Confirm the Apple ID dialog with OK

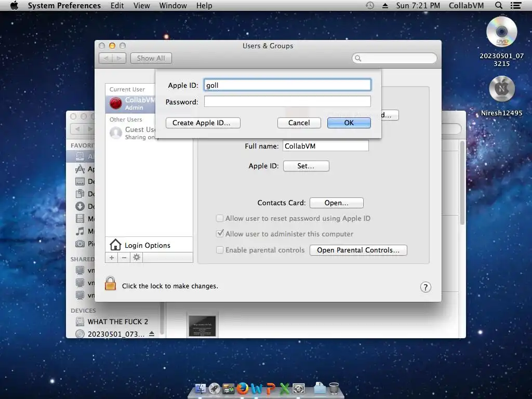(x=349, y=123)
